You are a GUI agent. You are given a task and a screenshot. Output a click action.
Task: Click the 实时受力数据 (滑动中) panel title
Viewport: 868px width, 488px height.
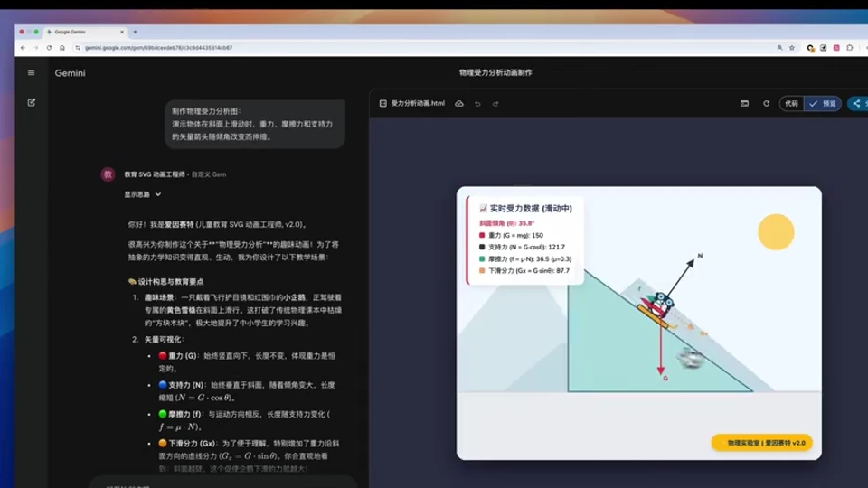(525, 209)
